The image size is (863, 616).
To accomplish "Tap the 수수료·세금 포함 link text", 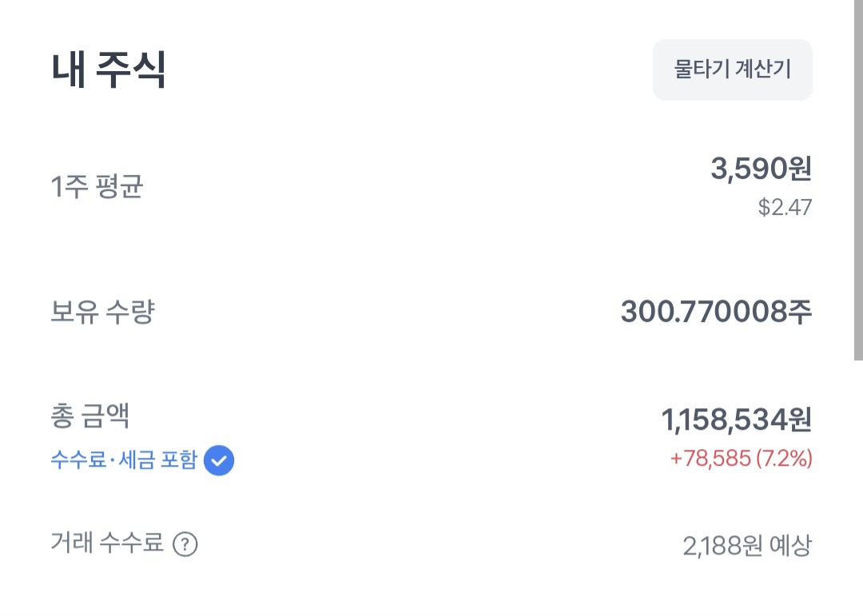I will point(123,460).
